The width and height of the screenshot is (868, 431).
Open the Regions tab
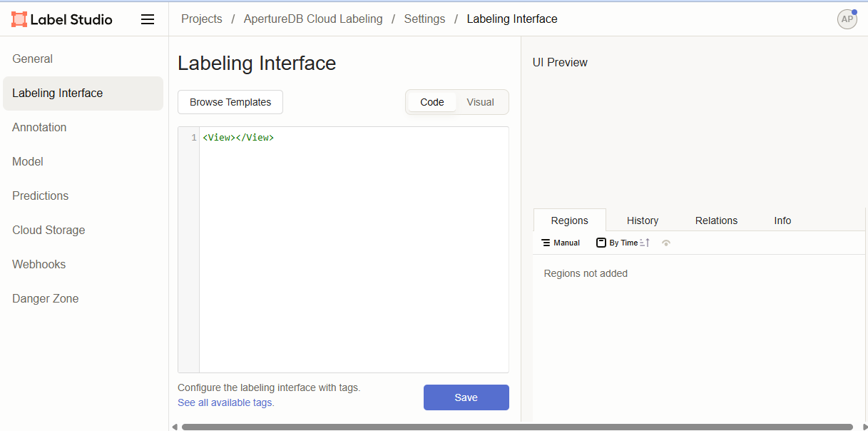(570, 220)
